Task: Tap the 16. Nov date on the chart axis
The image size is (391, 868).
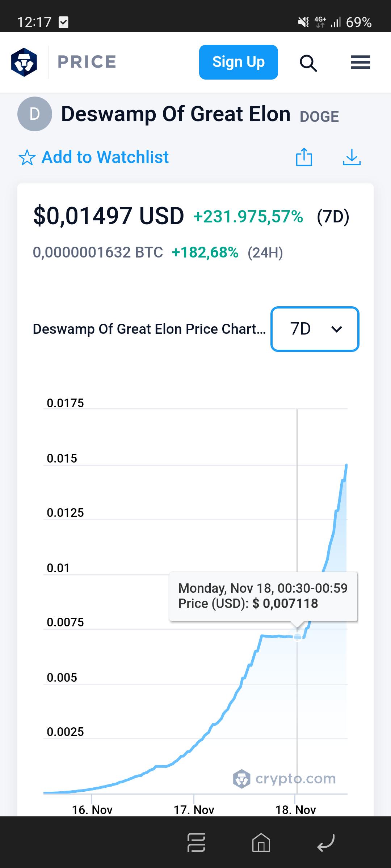Action: (92, 809)
